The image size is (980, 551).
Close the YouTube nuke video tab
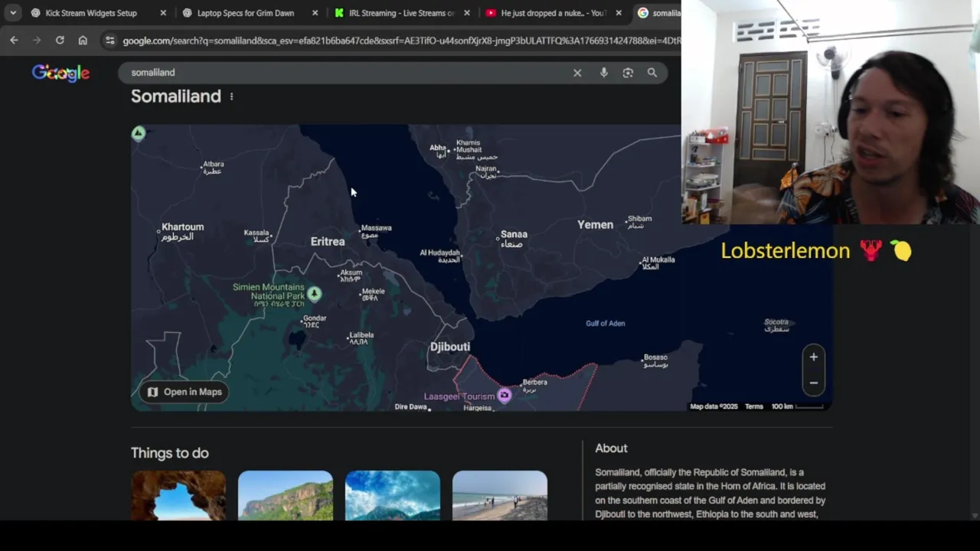(619, 13)
